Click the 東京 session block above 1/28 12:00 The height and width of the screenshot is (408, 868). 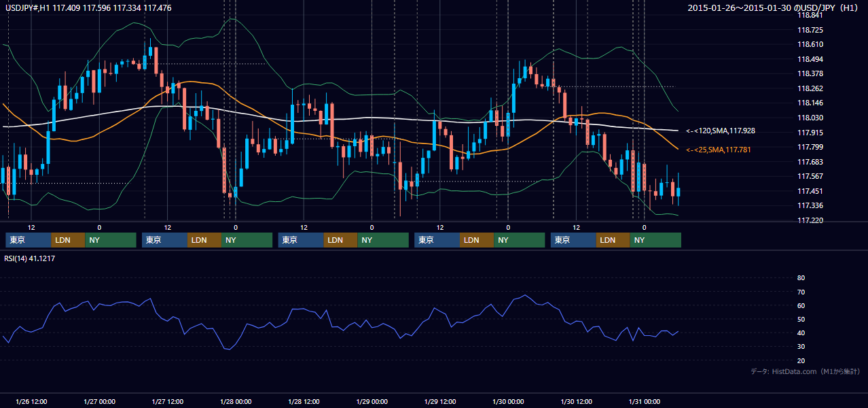pyautogui.click(x=301, y=240)
